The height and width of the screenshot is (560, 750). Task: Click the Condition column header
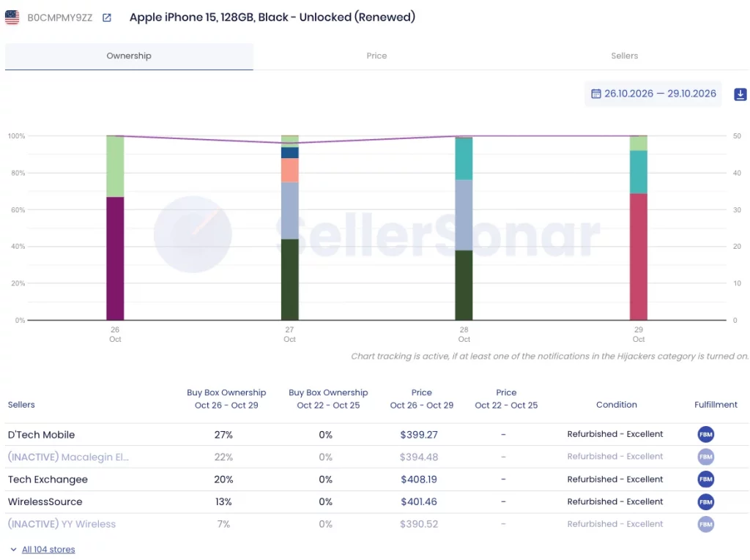616,405
